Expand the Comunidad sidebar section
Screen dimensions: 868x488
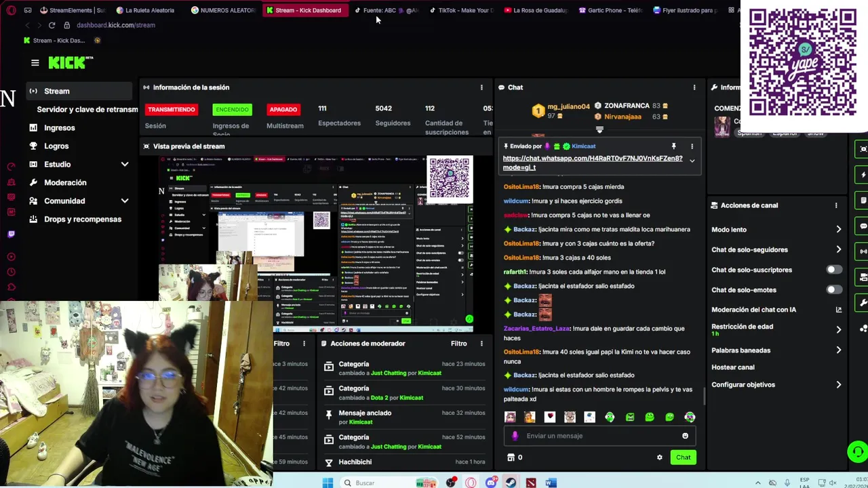125,201
